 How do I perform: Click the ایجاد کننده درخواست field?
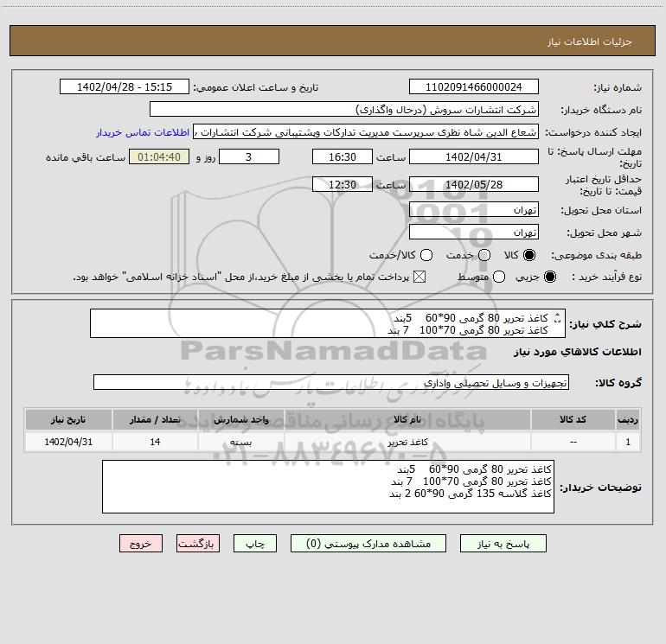pyautogui.click(x=366, y=131)
